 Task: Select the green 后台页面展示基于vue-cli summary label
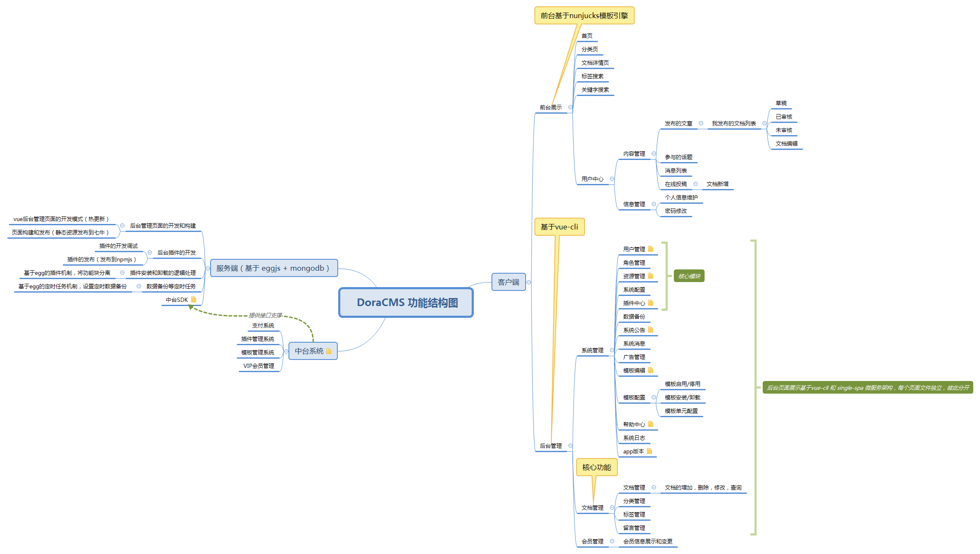coord(868,388)
